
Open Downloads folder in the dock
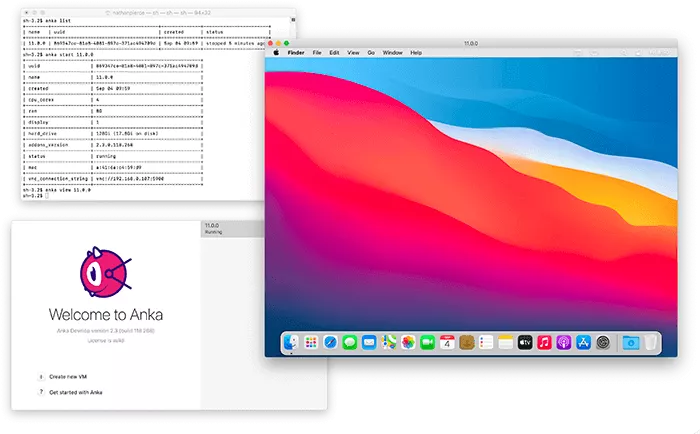(631, 343)
